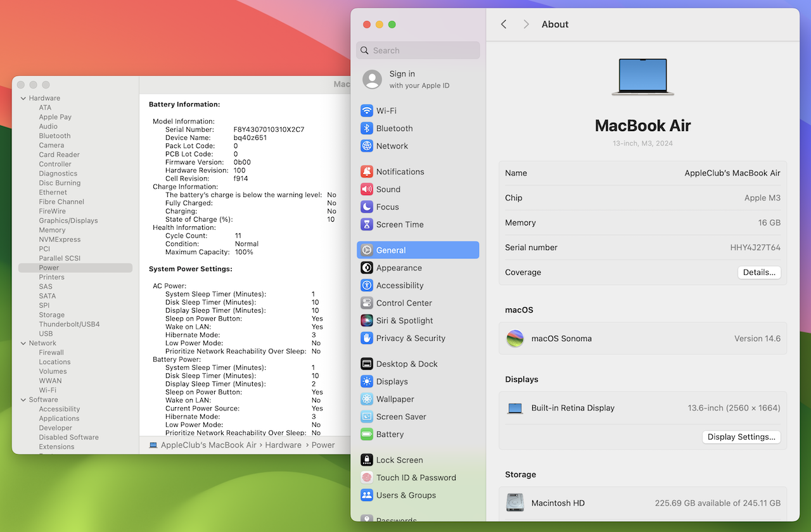Select Extensions under Software tree
Image resolution: width=811 pixels, height=532 pixels.
pyautogui.click(x=56, y=447)
